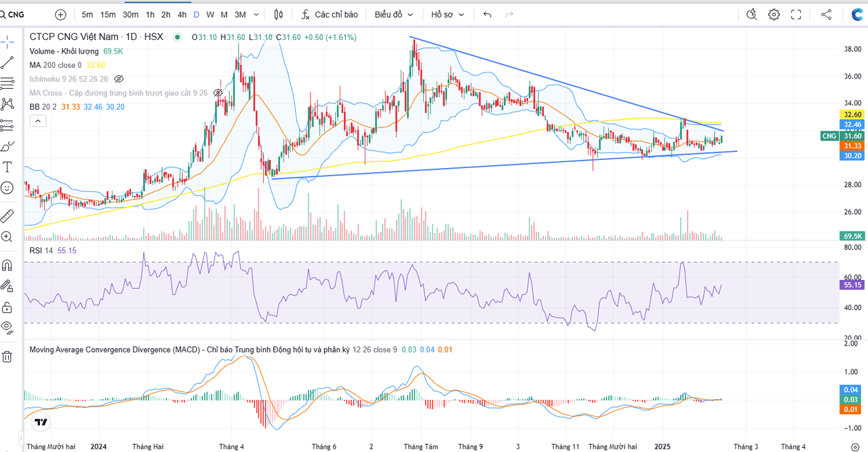
Task: Click the 2025 date axis label
Action: coord(663,447)
